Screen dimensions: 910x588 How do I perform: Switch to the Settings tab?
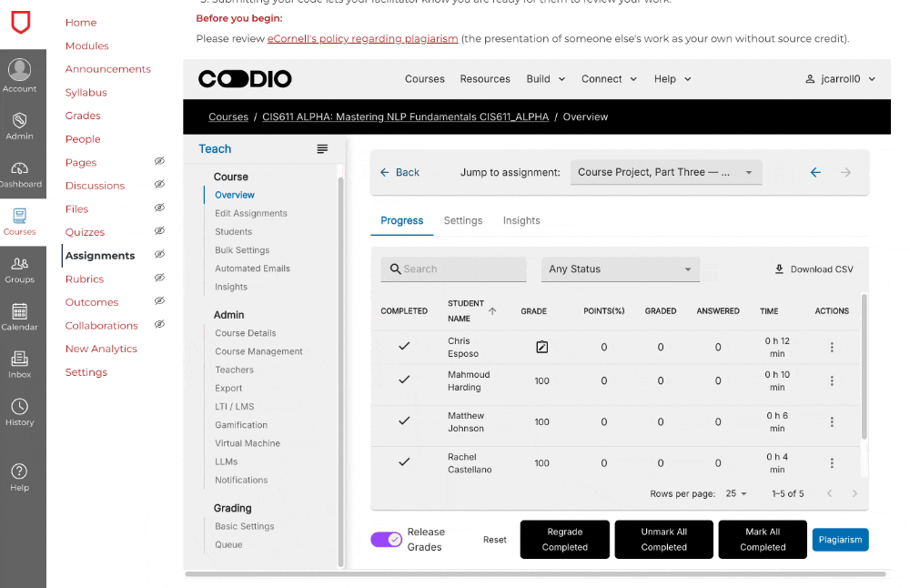click(x=463, y=220)
